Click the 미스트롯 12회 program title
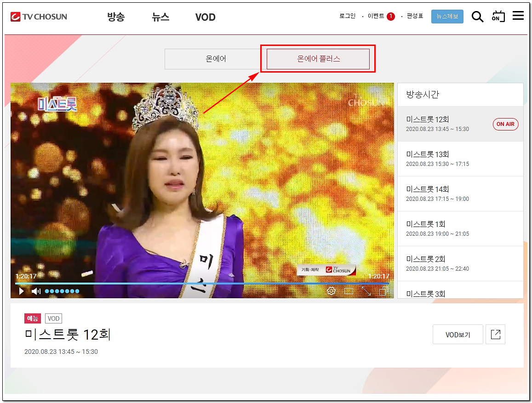532x403 pixels. point(68,335)
